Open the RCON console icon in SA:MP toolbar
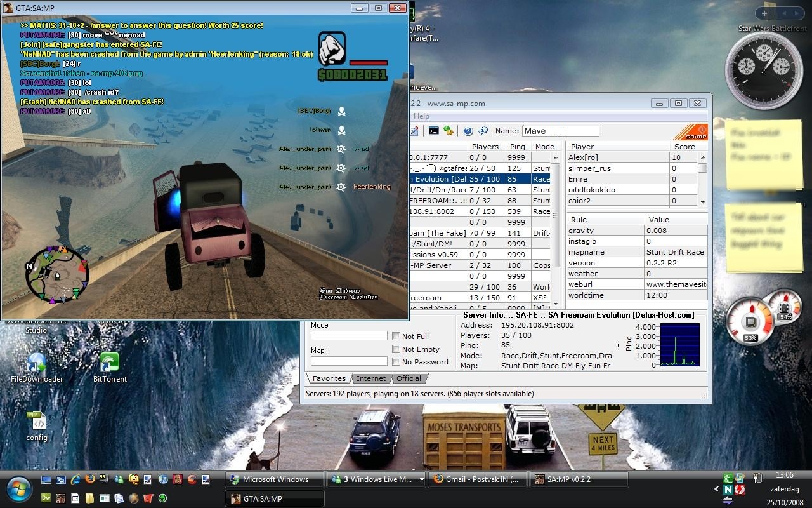Screen dimensions: 812x508 pyautogui.click(x=433, y=130)
